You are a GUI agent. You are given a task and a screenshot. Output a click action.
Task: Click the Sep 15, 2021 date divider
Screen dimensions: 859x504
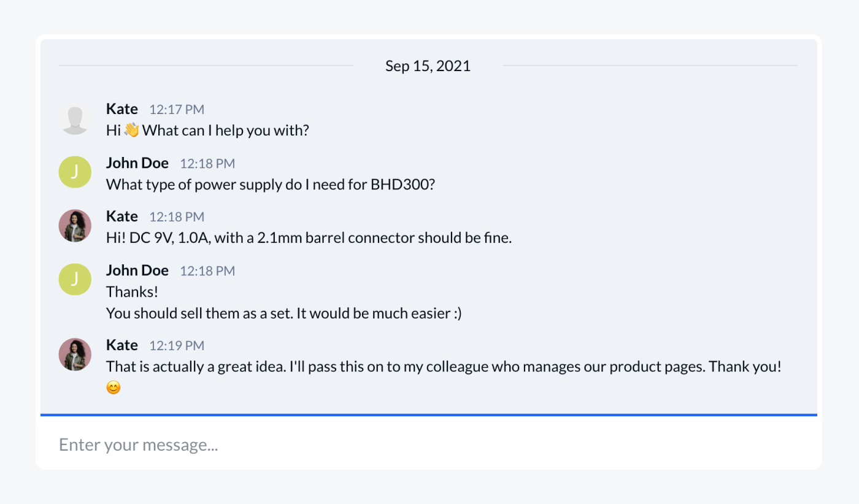tap(428, 66)
